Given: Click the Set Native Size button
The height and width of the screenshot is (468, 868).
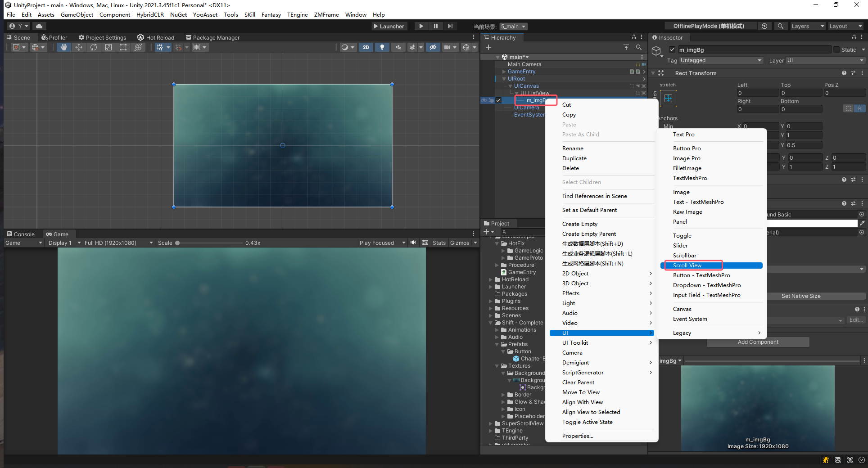Looking at the screenshot, I should [x=801, y=296].
